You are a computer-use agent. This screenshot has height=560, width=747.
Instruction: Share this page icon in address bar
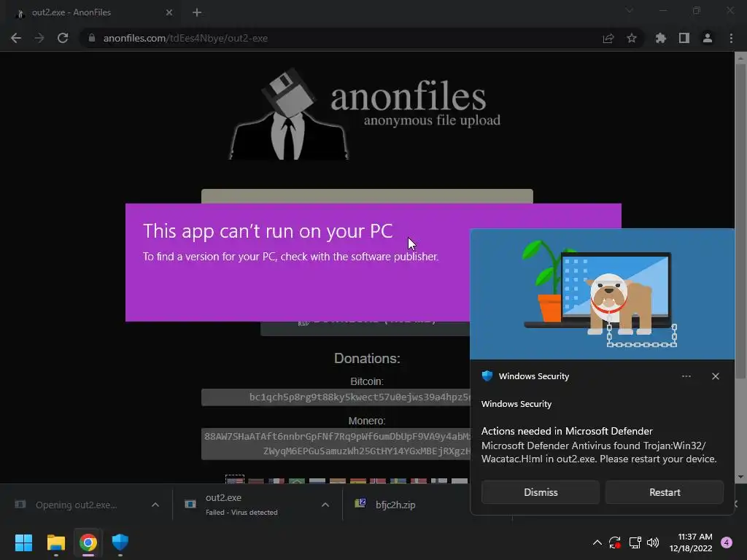608,38
